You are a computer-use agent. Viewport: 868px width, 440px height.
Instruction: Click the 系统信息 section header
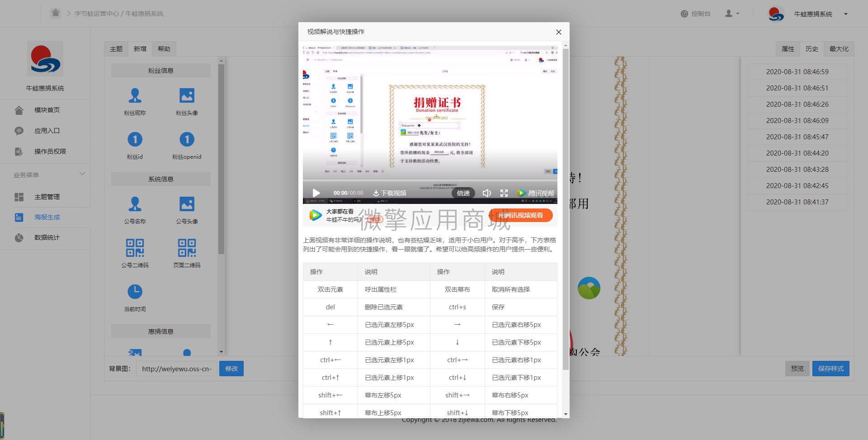click(161, 179)
